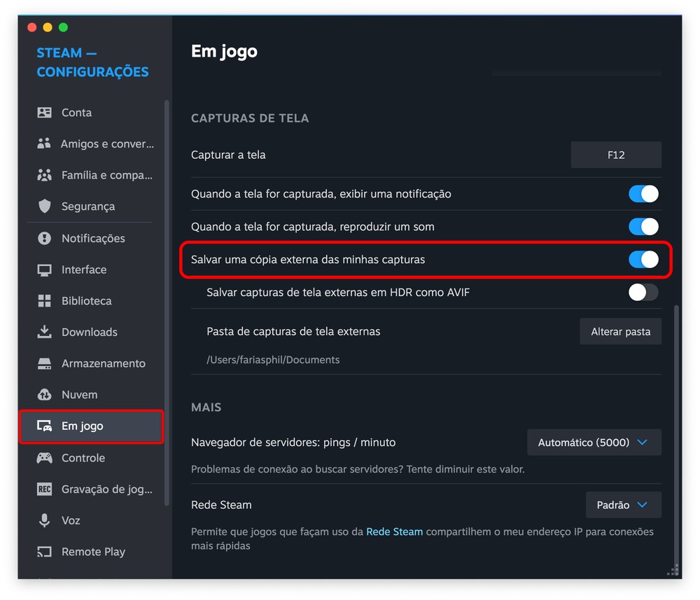Select Armazenamento in the sidebar

coord(91,363)
